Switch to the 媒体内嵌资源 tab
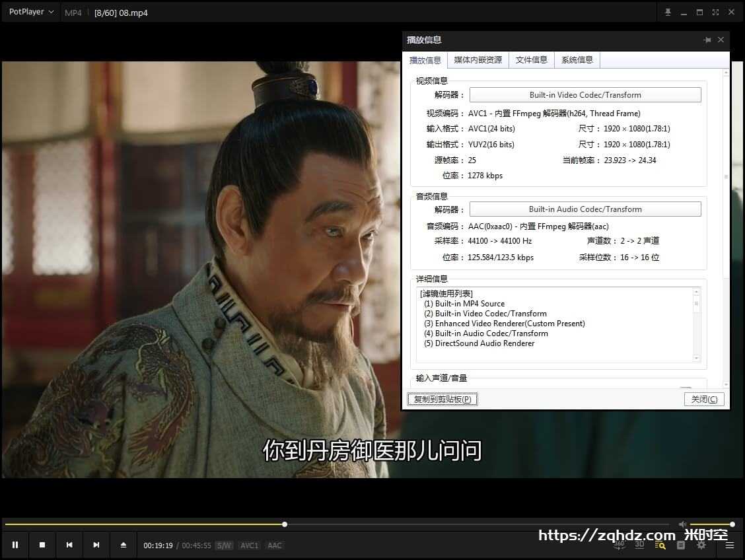The height and width of the screenshot is (560, 745). click(478, 60)
